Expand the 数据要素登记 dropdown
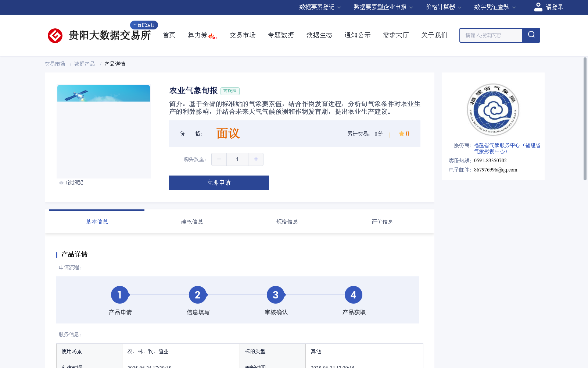The image size is (588, 368). (x=320, y=7)
